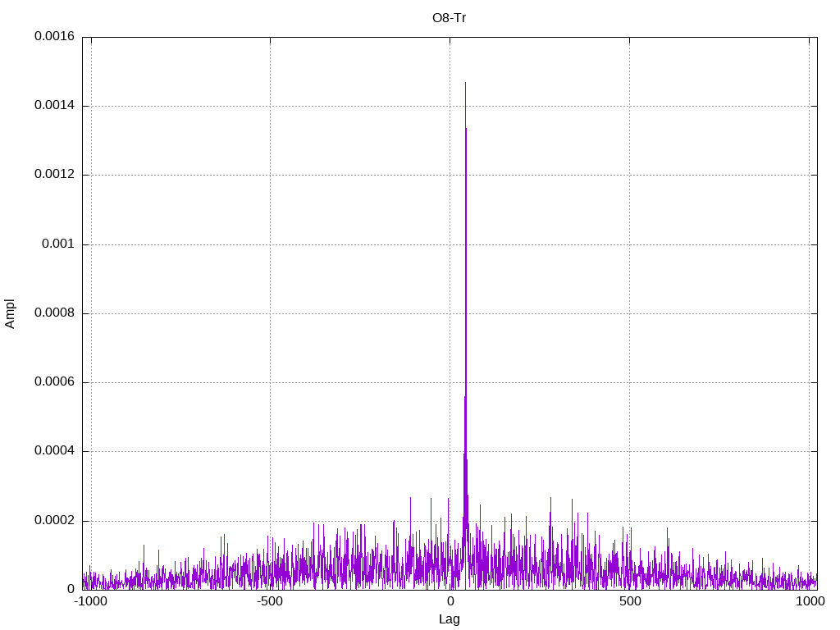840x630 pixels.
Task: Click the 0.0006 y-axis tick label
Action: [x=54, y=382]
